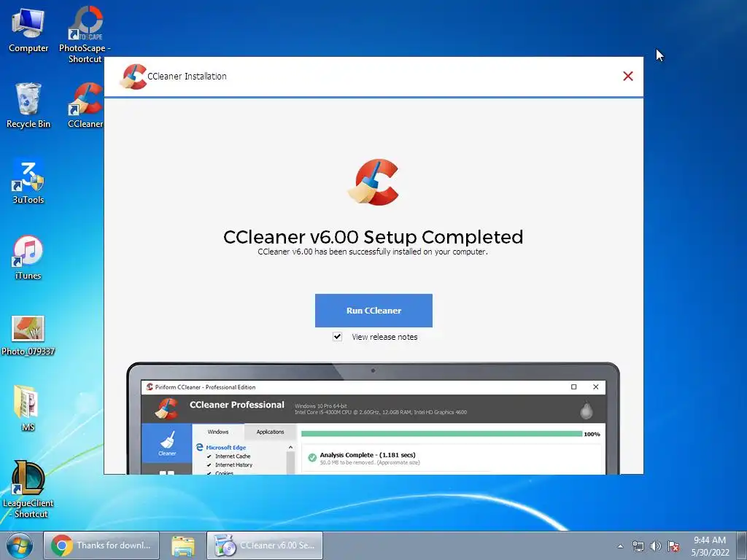Show hidden system tray icons

620,546
